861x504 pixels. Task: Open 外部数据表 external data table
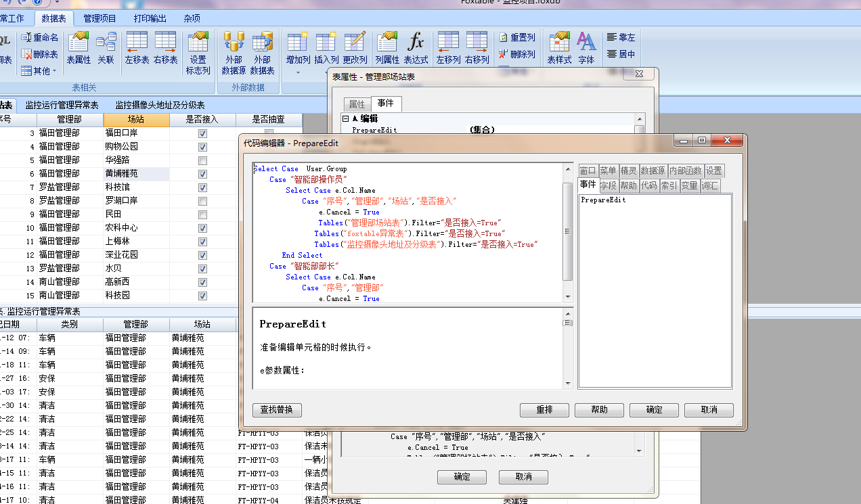(262, 52)
